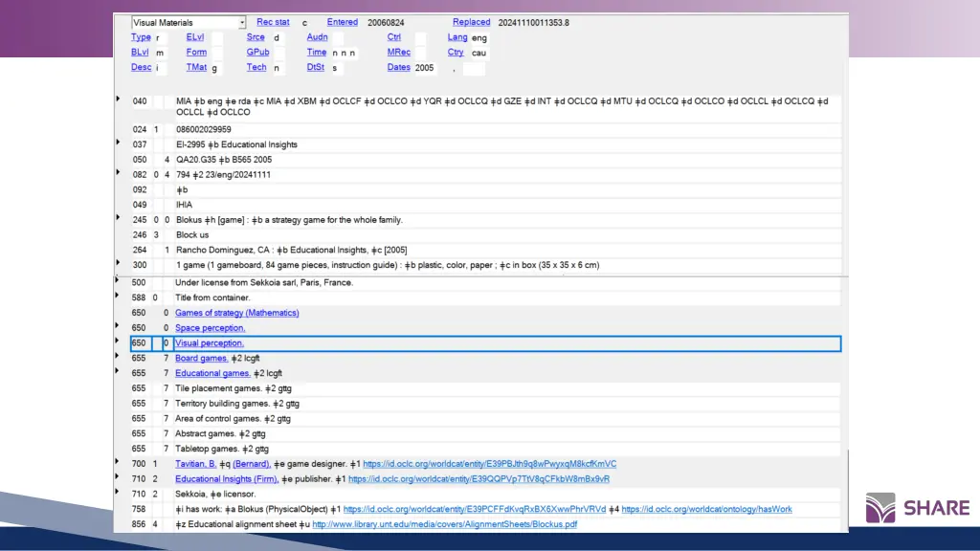Open the Educational games genre link
980x551 pixels.
tap(212, 373)
